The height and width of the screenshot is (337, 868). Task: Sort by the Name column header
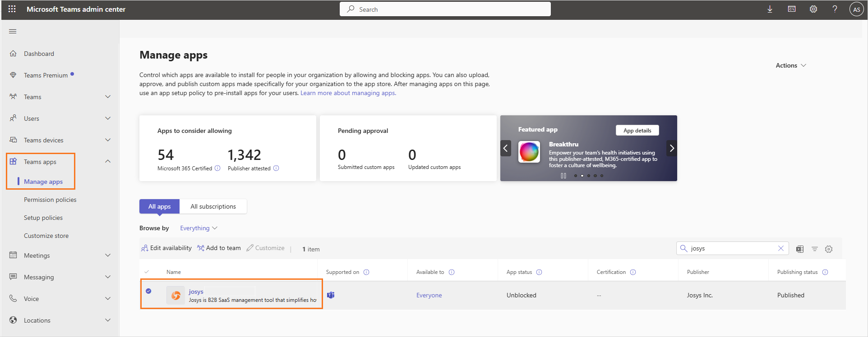[x=174, y=272]
